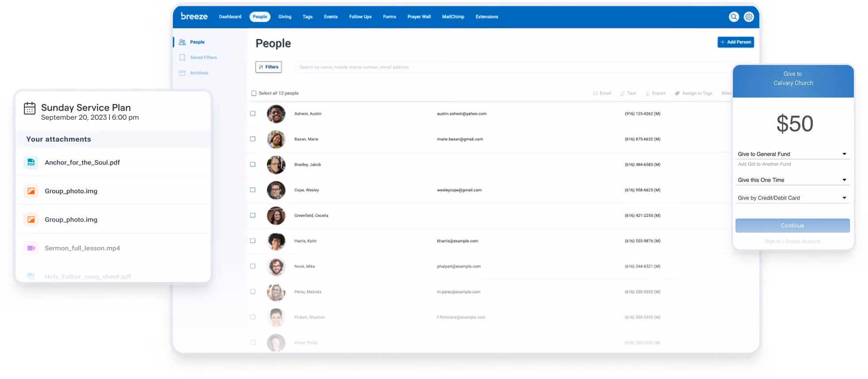Screen dimensions: 868x379
Task: Open Marie Basan's profile photo
Action: (x=276, y=139)
